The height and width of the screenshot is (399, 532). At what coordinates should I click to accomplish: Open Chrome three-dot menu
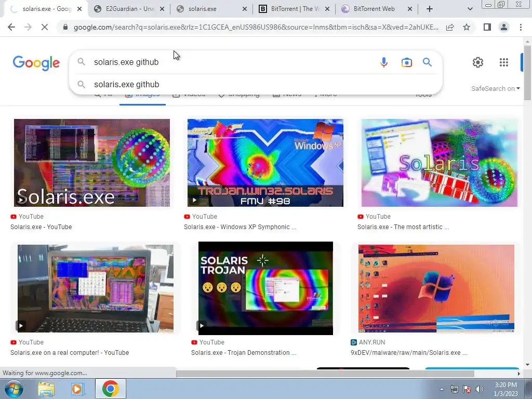(x=521, y=27)
